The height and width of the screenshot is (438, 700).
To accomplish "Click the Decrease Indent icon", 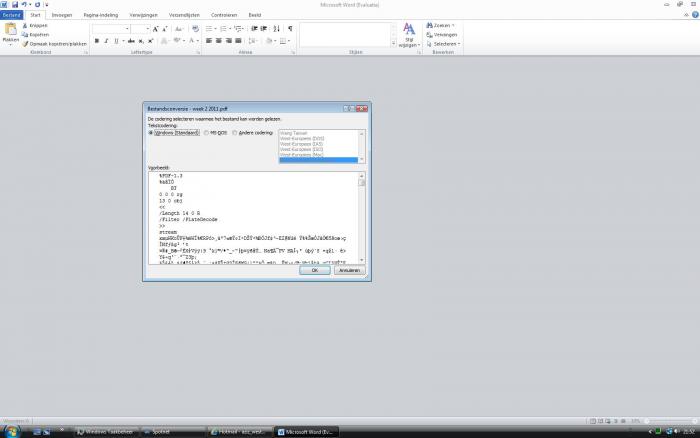I will tap(254, 29).
